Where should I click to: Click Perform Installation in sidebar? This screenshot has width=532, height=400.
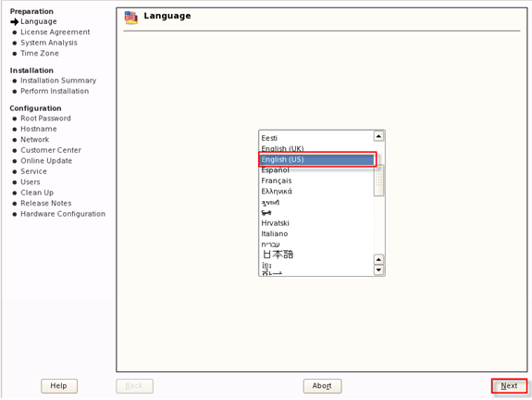tap(55, 92)
